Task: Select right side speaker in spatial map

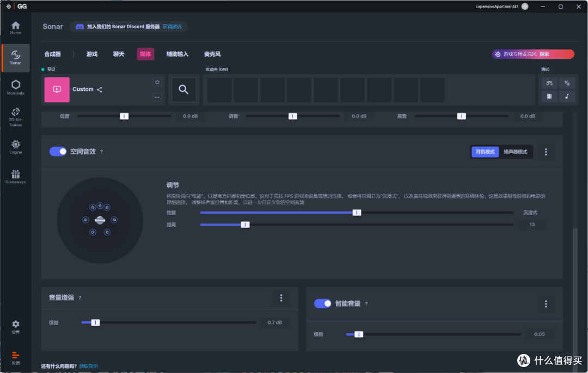Action: 114,220
